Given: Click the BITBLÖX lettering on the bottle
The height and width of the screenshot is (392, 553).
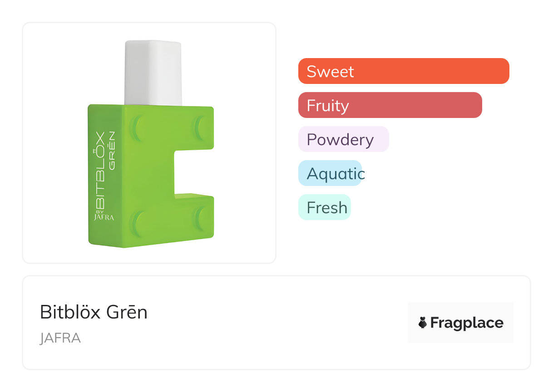Looking at the screenshot, I should pyautogui.click(x=100, y=170).
